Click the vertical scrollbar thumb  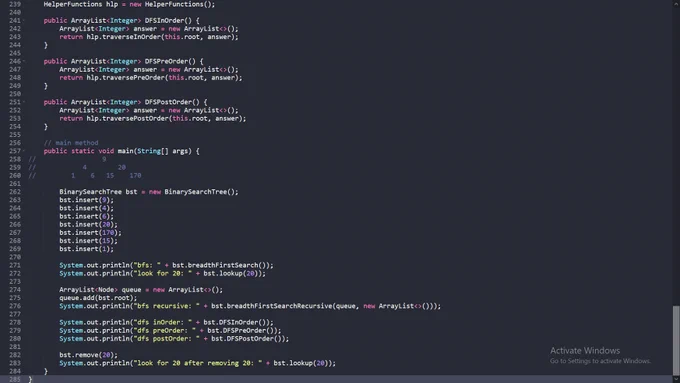[676, 340]
